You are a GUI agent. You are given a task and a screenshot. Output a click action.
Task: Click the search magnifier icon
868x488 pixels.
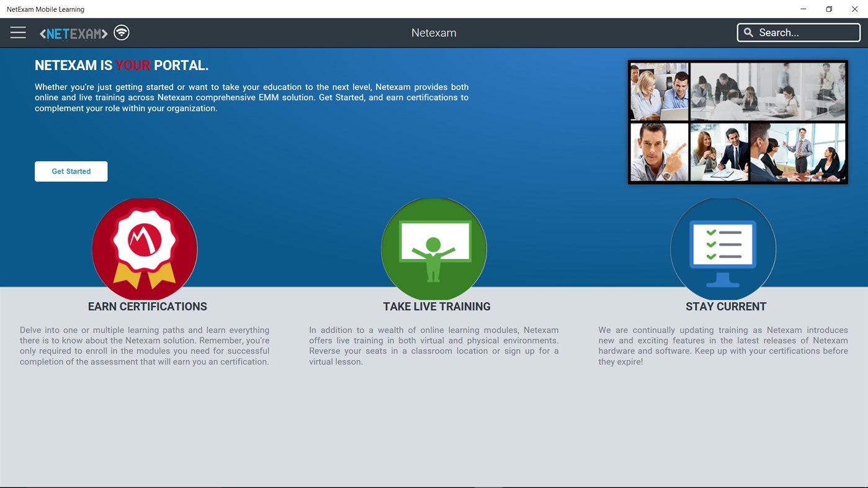(x=748, y=32)
